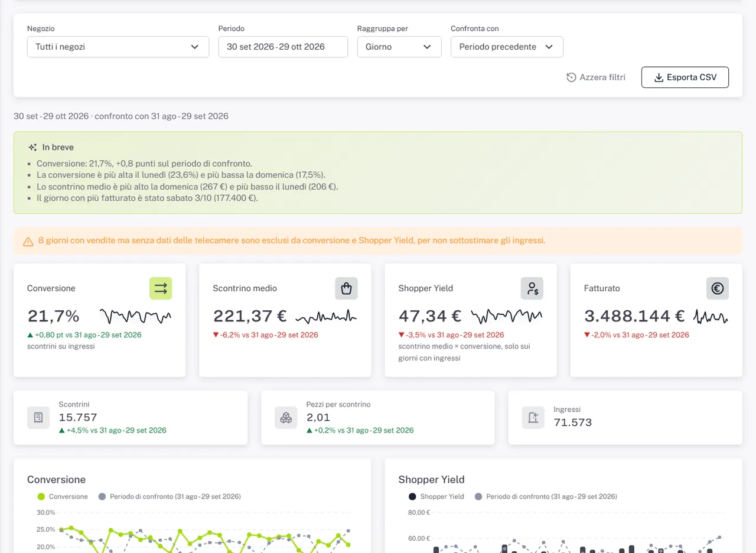Click Azzera filtri
Image resolution: width=756 pixels, height=553 pixels.
[596, 77]
